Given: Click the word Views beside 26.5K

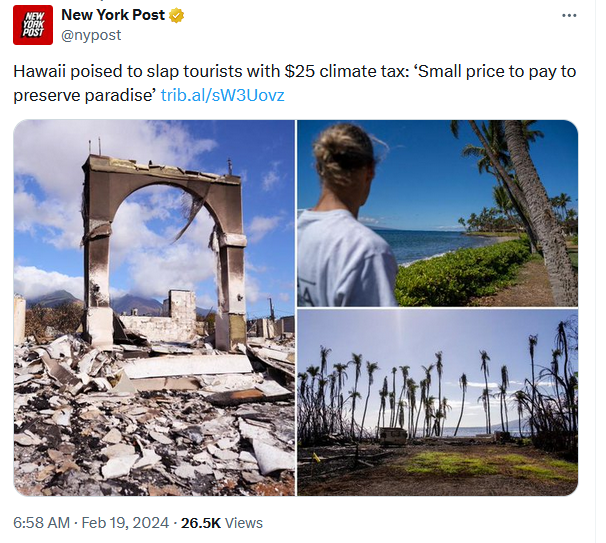Looking at the screenshot, I should [243, 523].
